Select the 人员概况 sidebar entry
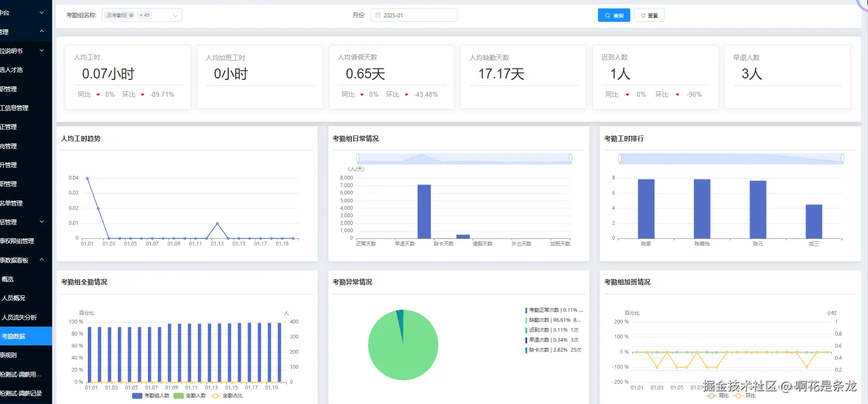This screenshot has height=404, width=868. click(x=26, y=298)
